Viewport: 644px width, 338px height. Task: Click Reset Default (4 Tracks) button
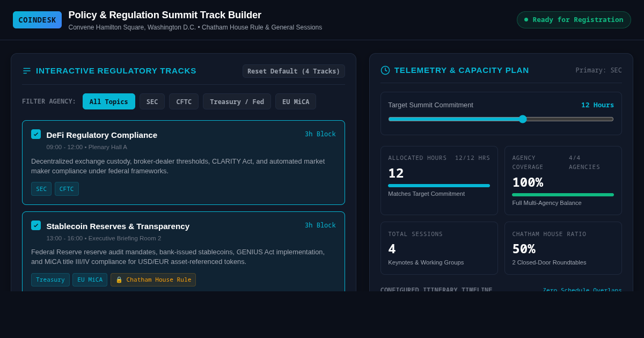pos(294,71)
